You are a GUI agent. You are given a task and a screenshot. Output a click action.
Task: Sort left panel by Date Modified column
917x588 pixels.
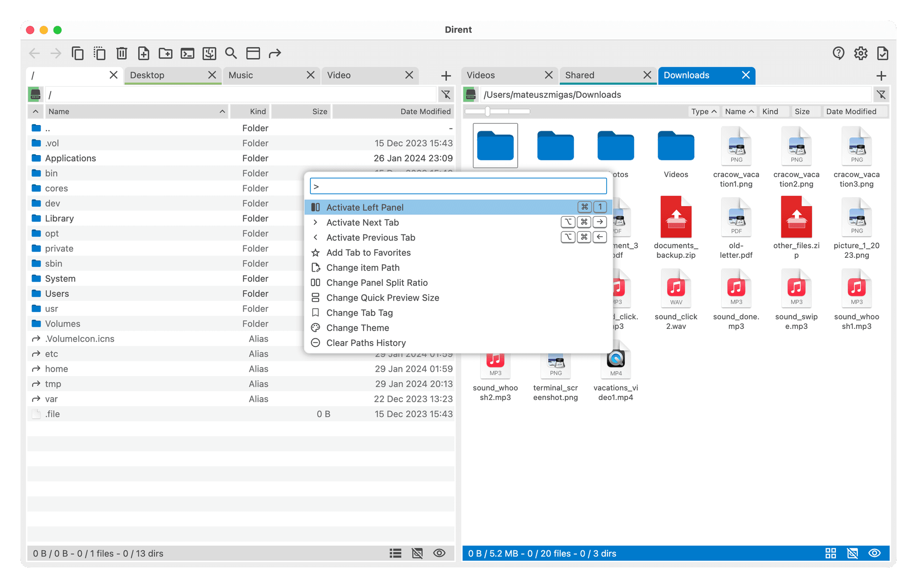point(393,111)
